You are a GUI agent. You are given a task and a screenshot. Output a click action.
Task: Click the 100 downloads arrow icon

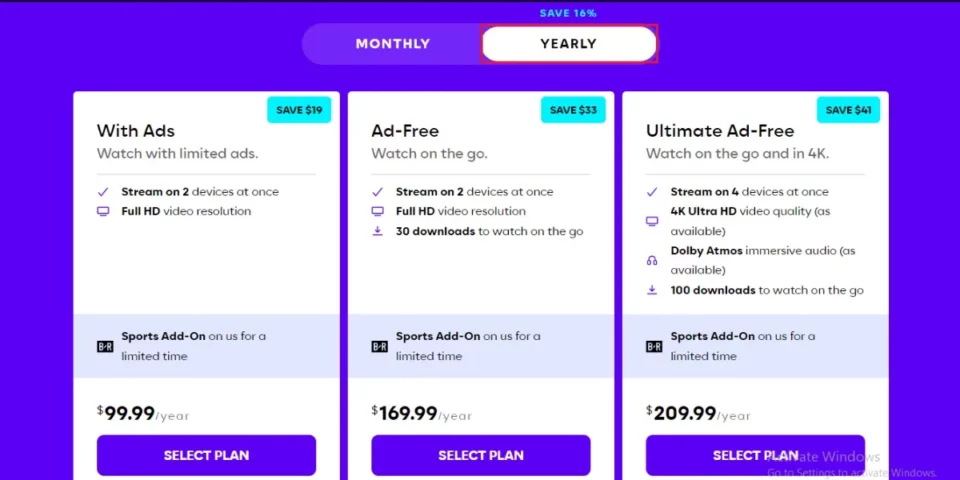(x=652, y=290)
